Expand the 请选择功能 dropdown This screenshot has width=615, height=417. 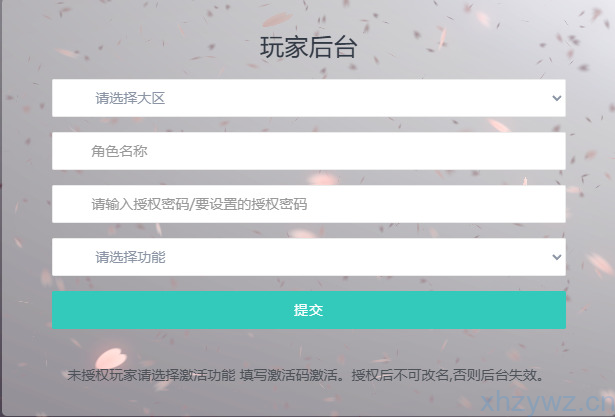click(x=308, y=257)
